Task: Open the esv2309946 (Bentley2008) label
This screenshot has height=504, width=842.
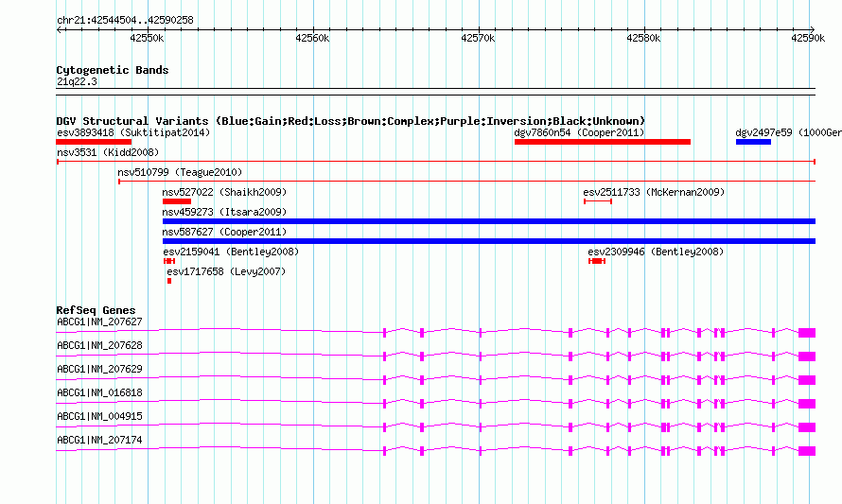Action: [656, 252]
